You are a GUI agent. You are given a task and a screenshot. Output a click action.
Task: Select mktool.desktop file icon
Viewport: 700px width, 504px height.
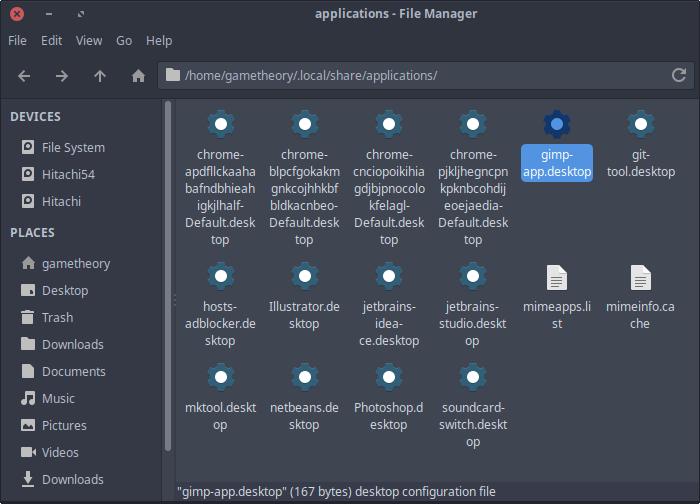[x=221, y=377]
